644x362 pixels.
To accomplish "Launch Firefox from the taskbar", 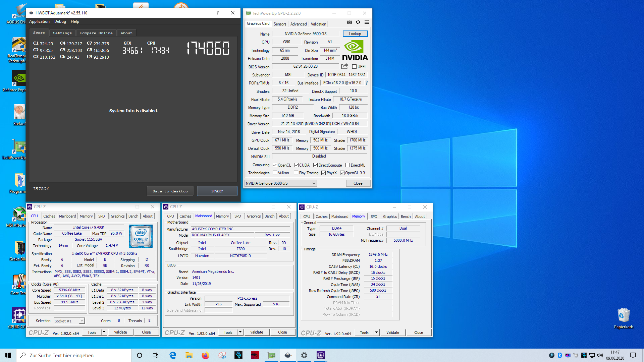I will [205, 355].
